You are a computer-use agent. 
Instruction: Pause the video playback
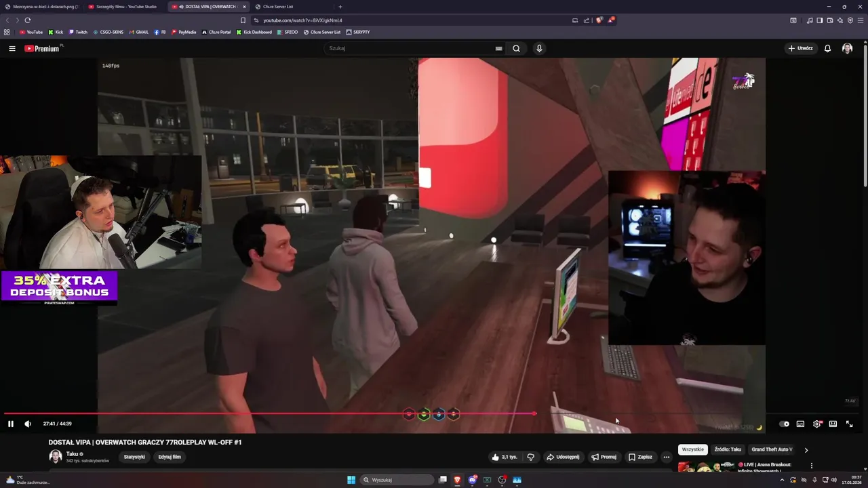[11, 424]
